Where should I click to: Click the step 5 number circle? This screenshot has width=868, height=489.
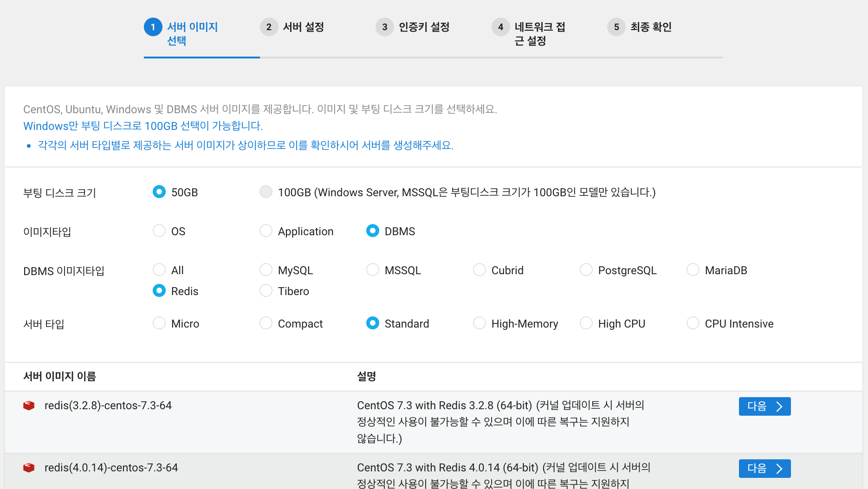coord(616,27)
